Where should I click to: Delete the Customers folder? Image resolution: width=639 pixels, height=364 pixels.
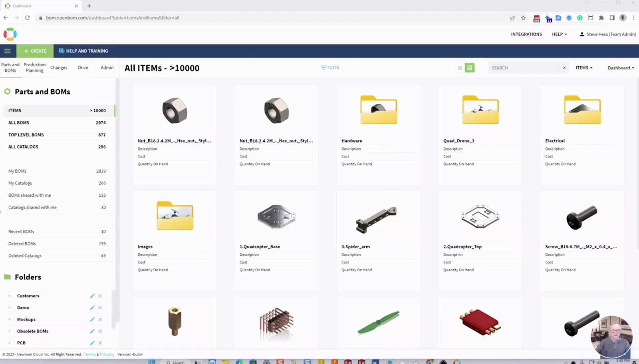click(100, 296)
